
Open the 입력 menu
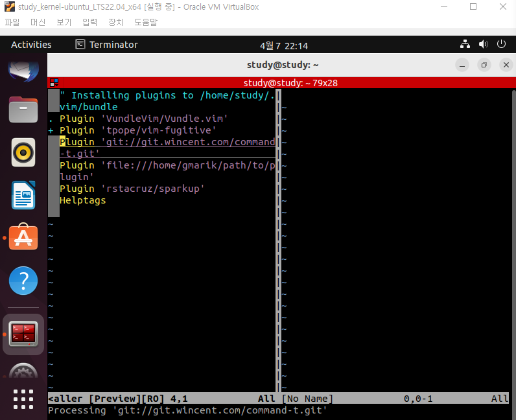90,22
